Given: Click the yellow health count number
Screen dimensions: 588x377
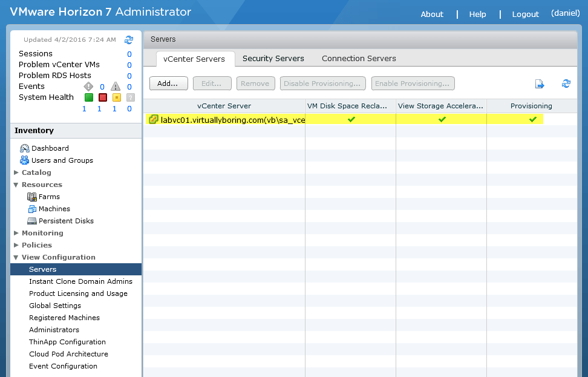Looking at the screenshot, I should click(114, 109).
